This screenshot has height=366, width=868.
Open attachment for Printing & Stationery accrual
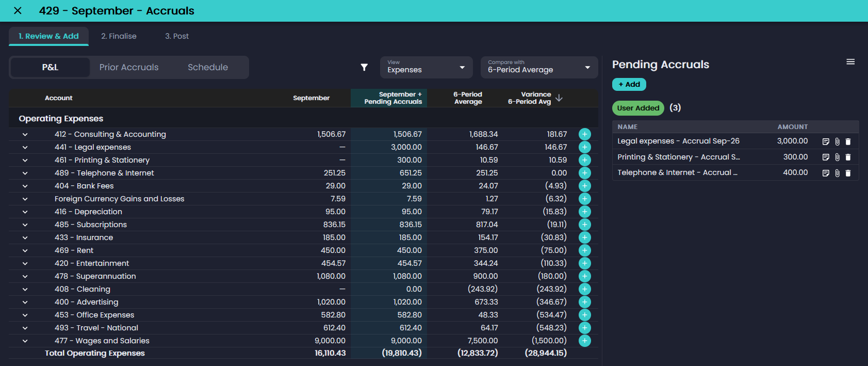pyautogui.click(x=837, y=157)
